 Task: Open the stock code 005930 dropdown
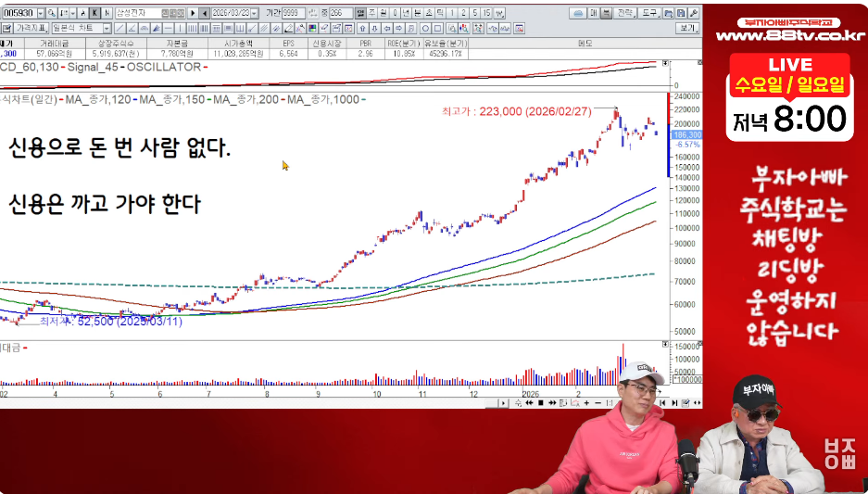[x=41, y=13]
